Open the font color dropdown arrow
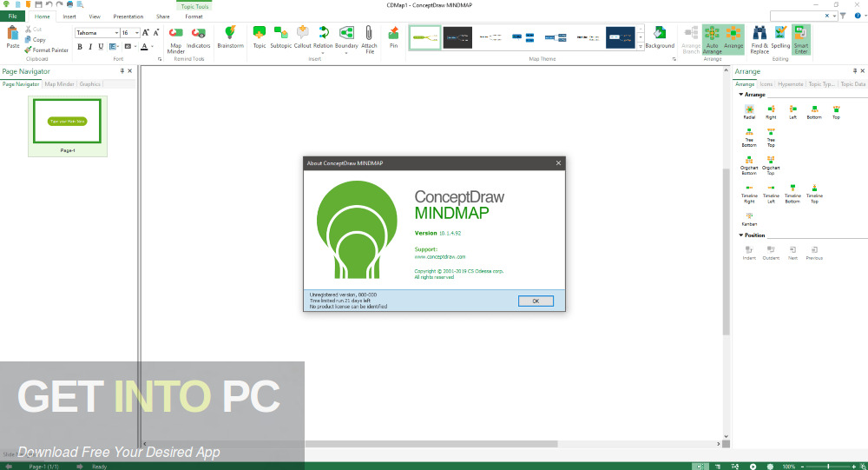This screenshot has width=868, height=470. pos(152,47)
